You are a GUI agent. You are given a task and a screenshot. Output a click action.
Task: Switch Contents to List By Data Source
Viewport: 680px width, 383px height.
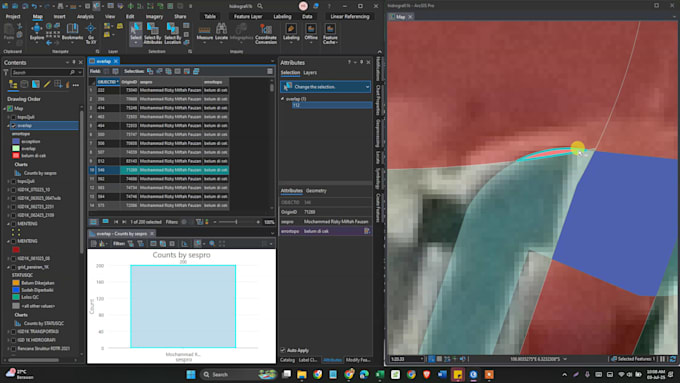coord(24,85)
